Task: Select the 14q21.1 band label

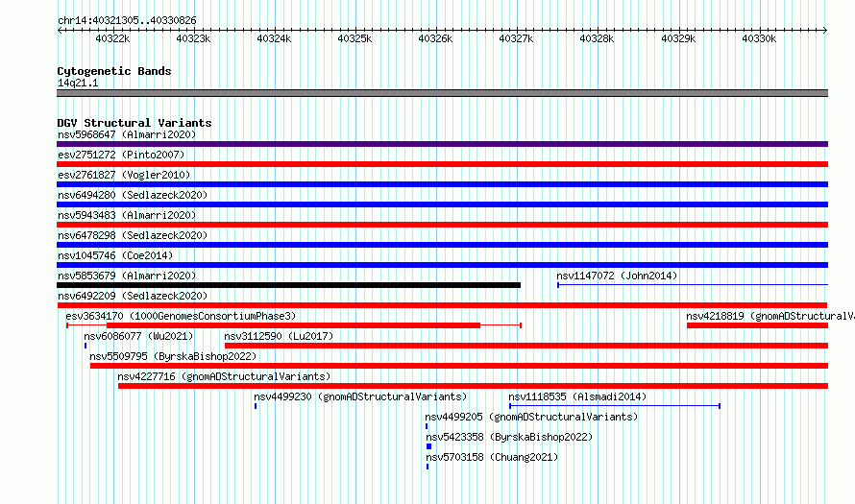Action: click(x=78, y=83)
